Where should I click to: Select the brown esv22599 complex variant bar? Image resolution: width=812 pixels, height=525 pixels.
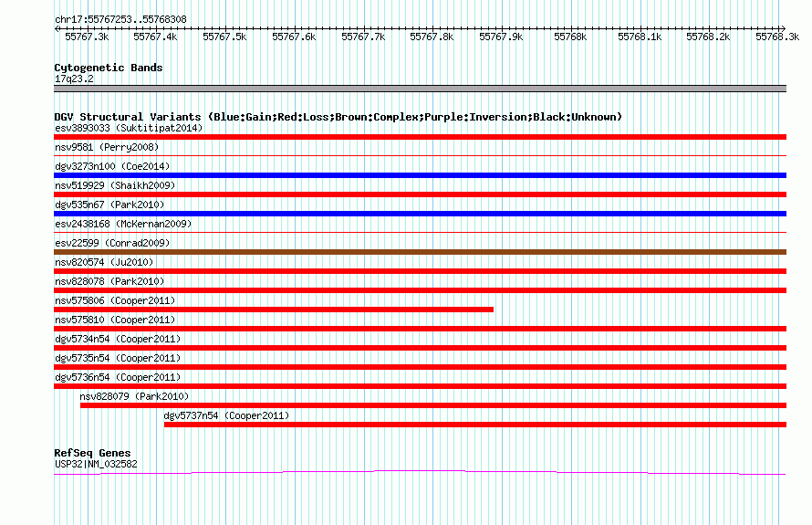(x=420, y=252)
